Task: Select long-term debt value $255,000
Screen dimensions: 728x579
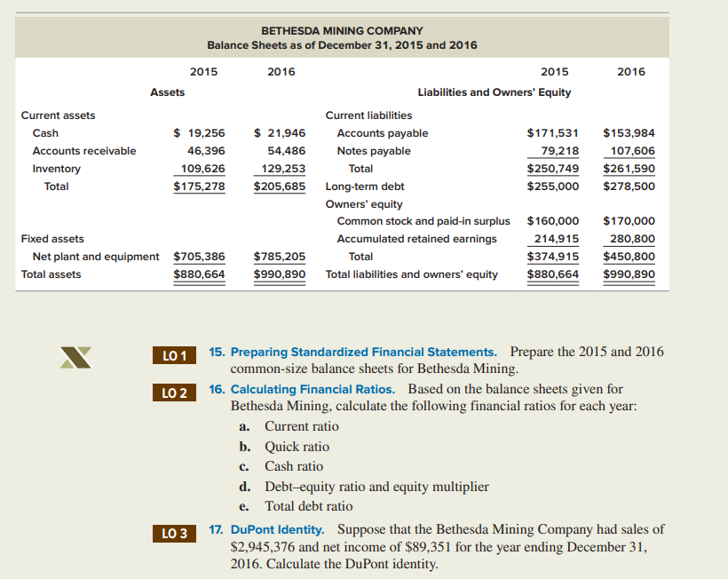Action: pyautogui.click(x=553, y=186)
